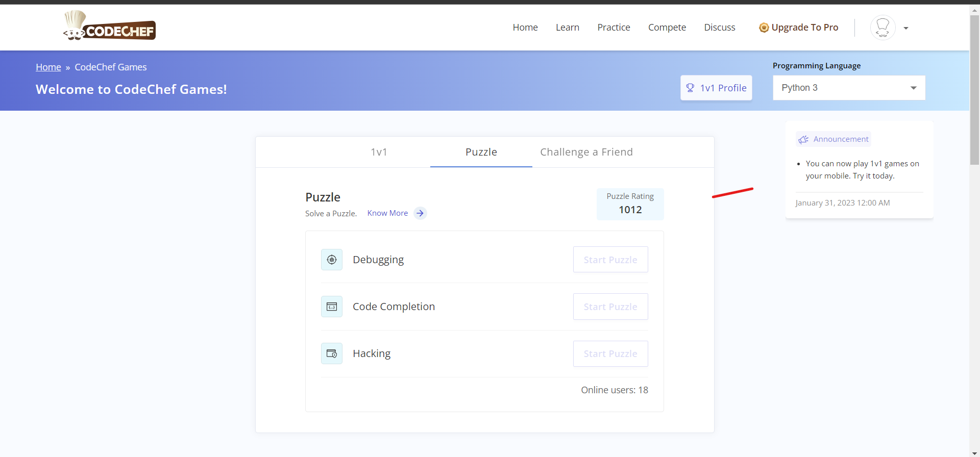Screen dimensions: 980x457
Task: Click the Upgrade To Pro coin icon
Action: [764, 28]
